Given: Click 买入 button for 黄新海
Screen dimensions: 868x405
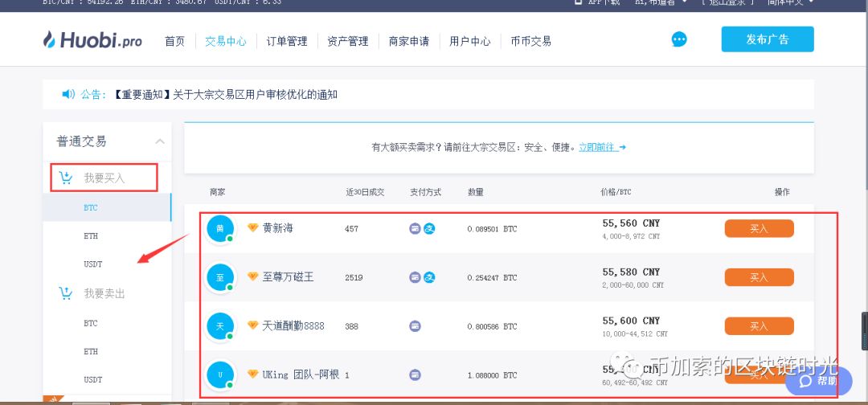Looking at the screenshot, I should 759,228.
